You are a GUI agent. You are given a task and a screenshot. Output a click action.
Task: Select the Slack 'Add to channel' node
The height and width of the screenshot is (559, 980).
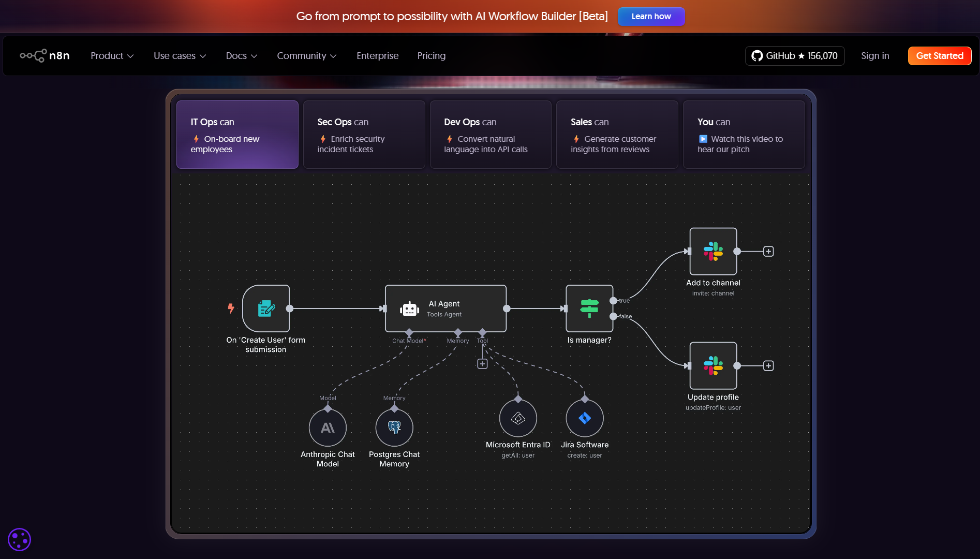(x=713, y=252)
